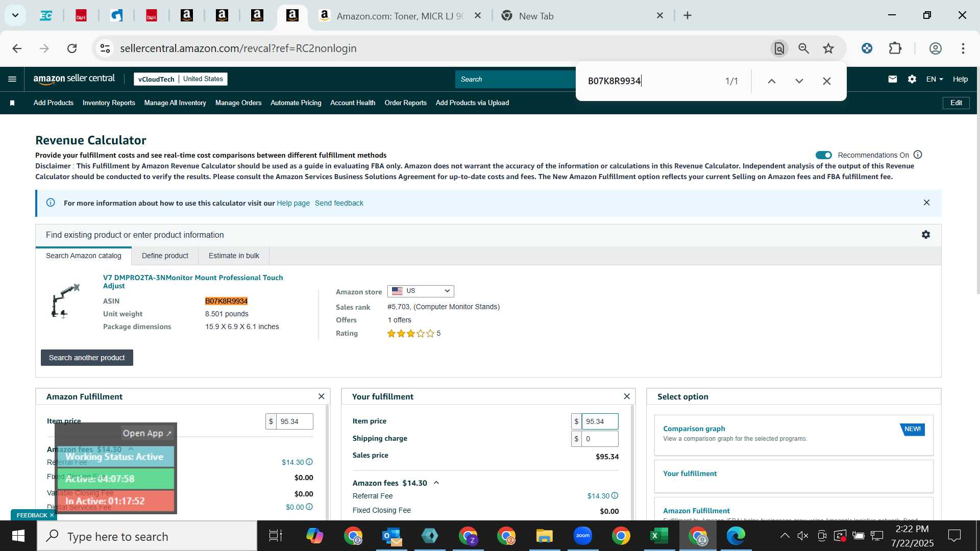Open the Amazon store US dropdown
The width and height of the screenshot is (980, 551).
(421, 291)
